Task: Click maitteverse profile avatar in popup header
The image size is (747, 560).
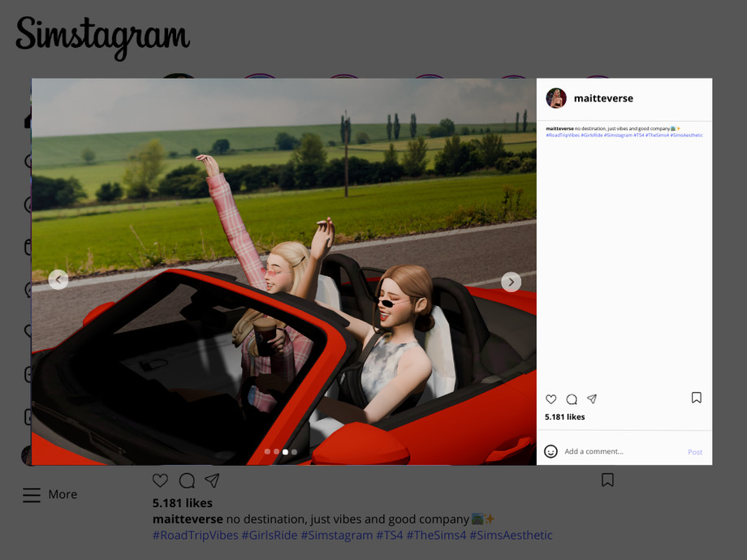Action: pyautogui.click(x=556, y=98)
